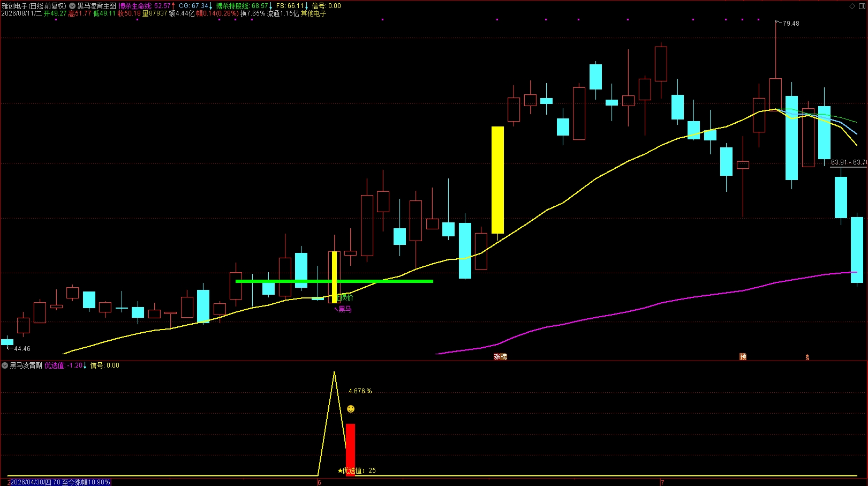Click the ★优选值: 25 star label

point(357,470)
